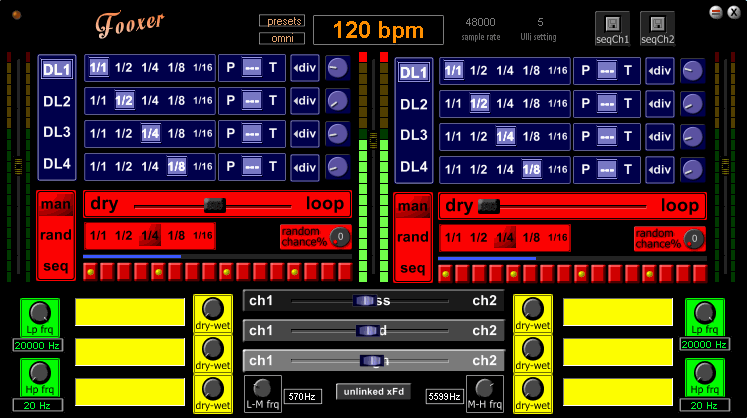Click right channel seq mode button
Viewport: 747px width, 418px height.
(x=413, y=268)
